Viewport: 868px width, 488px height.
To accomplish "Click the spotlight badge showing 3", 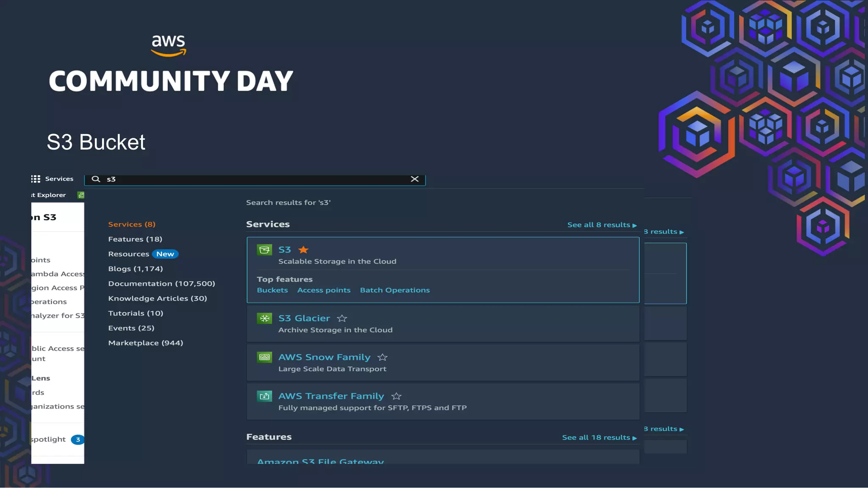I will click(x=78, y=440).
